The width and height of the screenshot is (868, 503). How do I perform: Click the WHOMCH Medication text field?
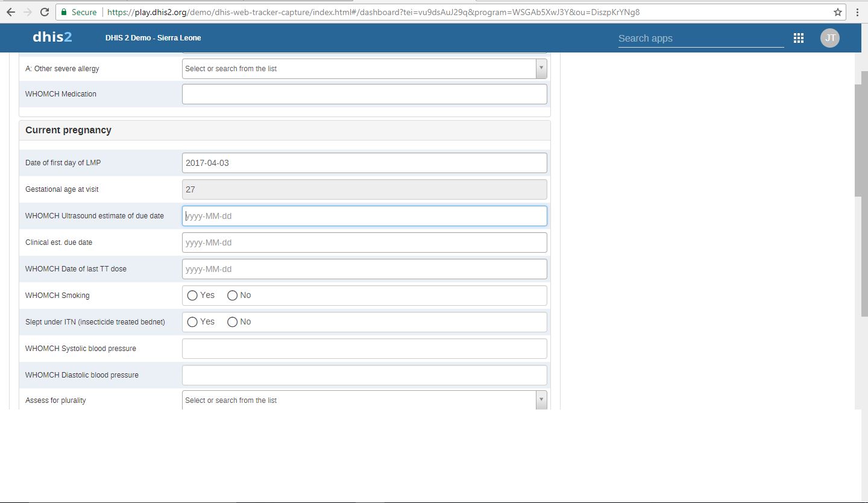[364, 94]
